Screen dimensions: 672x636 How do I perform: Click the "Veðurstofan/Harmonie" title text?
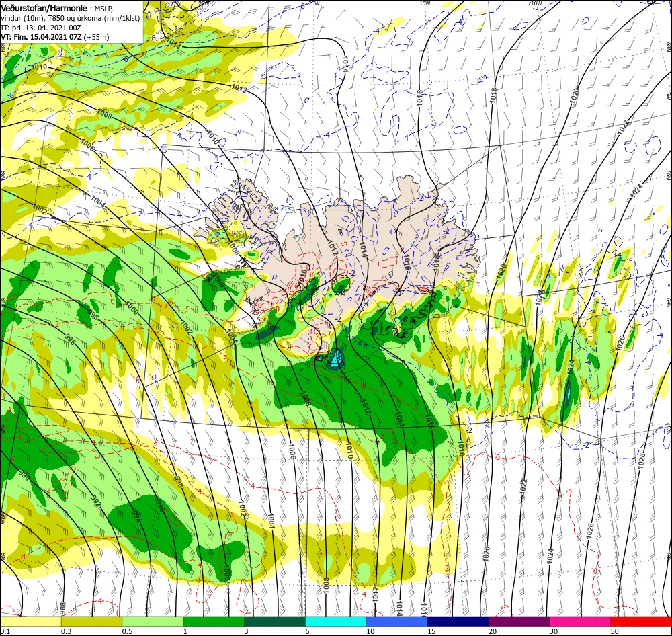pyautogui.click(x=44, y=8)
